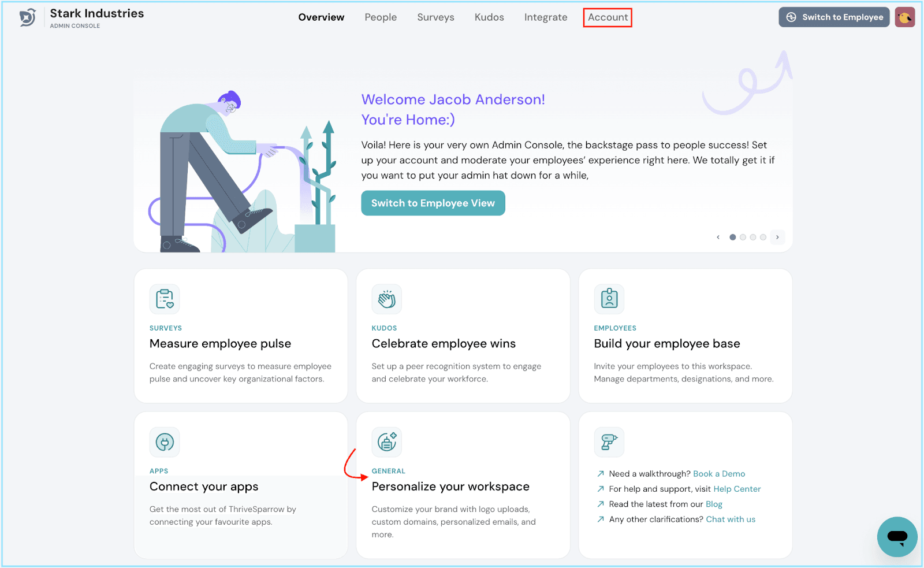This screenshot has width=924, height=568.
Task: Go to previous banner slide arrow
Action: pos(718,237)
